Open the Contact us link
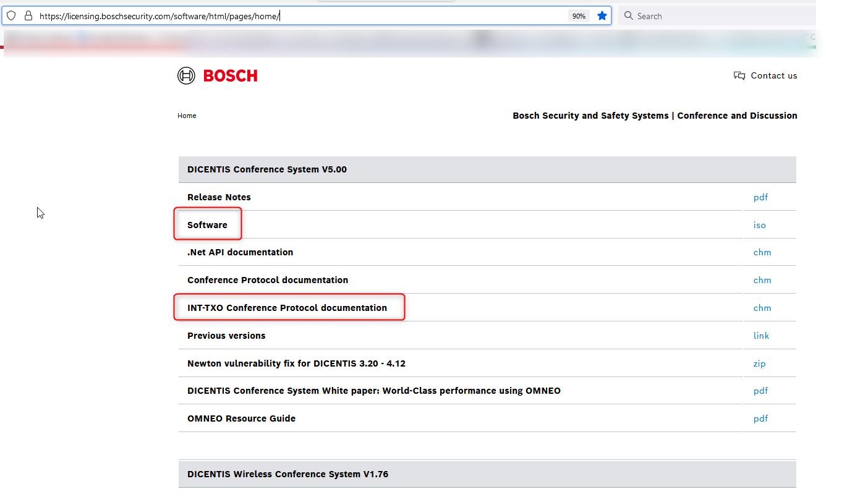This screenshot has width=868, height=497. [x=773, y=76]
